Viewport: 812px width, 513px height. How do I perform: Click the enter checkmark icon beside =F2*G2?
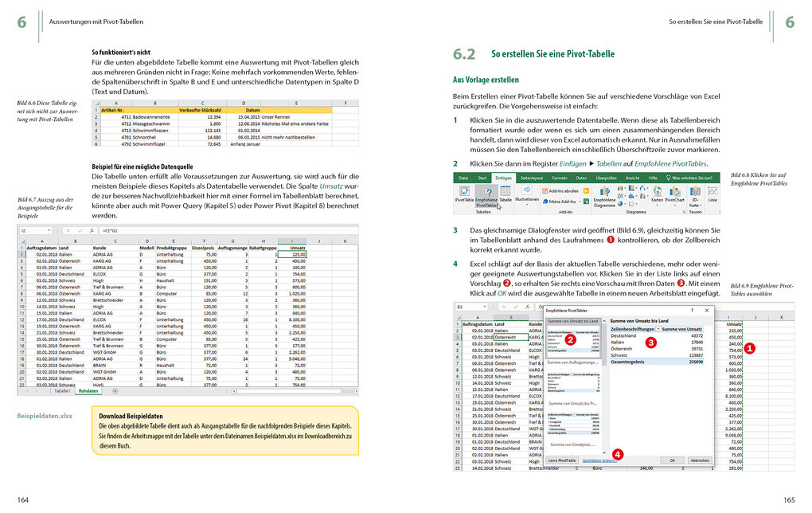coord(80,230)
